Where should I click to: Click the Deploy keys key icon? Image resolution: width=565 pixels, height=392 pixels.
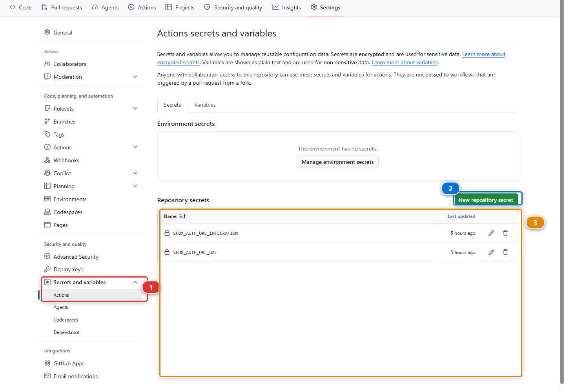[47, 269]
